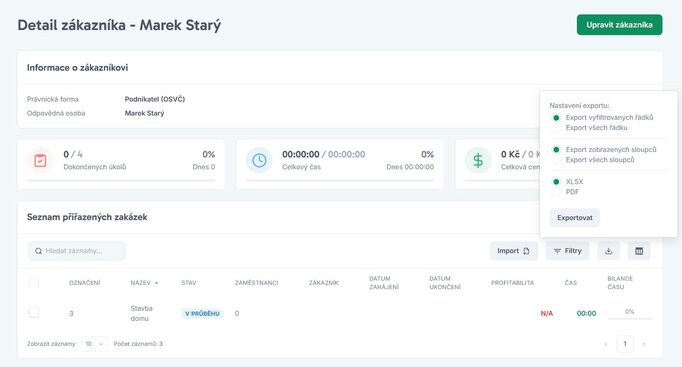Click the Seznam přiřazených zakázek heading
682x367 pixels.
click(87, 217)
